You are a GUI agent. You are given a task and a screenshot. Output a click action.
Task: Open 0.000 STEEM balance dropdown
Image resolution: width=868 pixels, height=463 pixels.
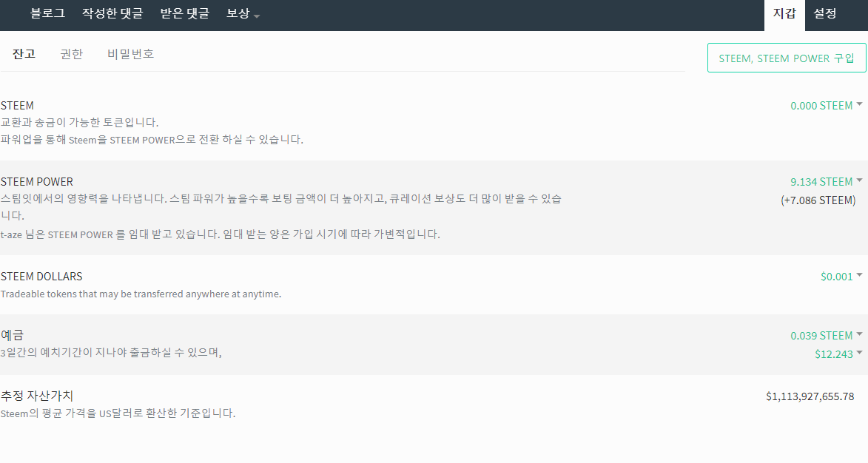pyautogui.click(x=826, y=105)
